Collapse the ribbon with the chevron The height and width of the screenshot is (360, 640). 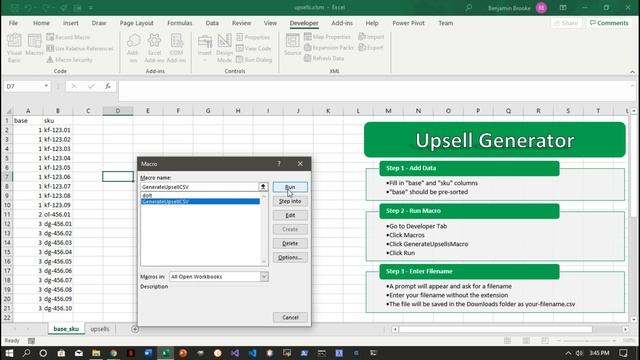click(632, 71)
